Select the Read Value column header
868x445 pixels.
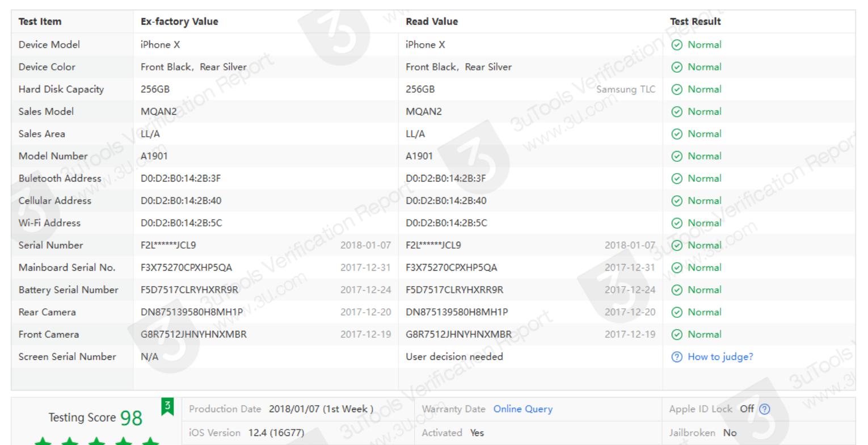click(432, 22)
